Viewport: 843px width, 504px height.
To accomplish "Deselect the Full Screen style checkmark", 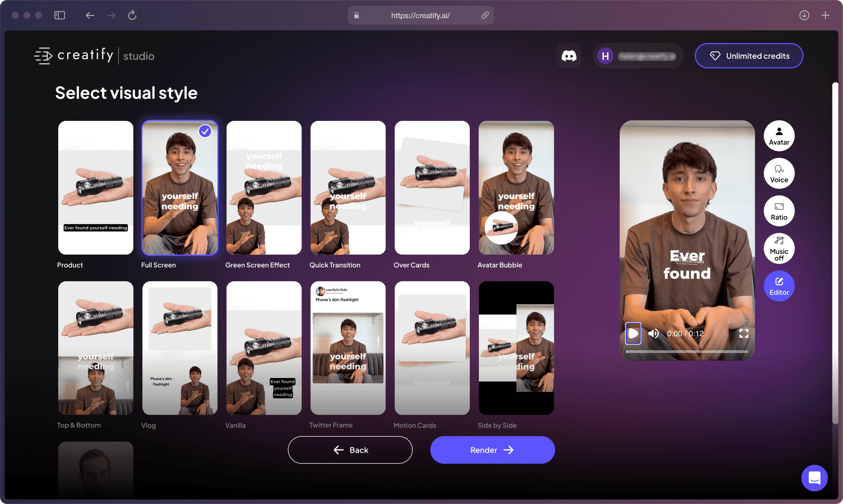I will coord(205,131).
